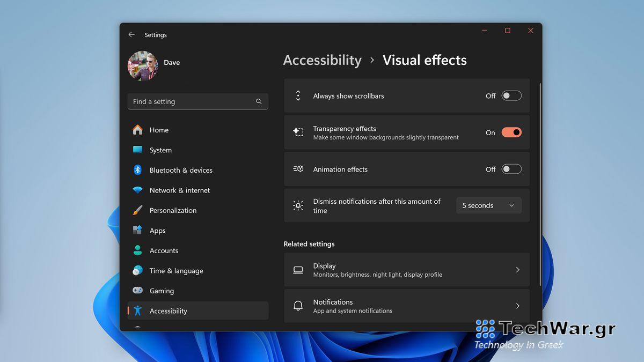Viewport: 644px width, 362px height.
Task: Click the search magnifier in Find a setting
Action: 258,101
